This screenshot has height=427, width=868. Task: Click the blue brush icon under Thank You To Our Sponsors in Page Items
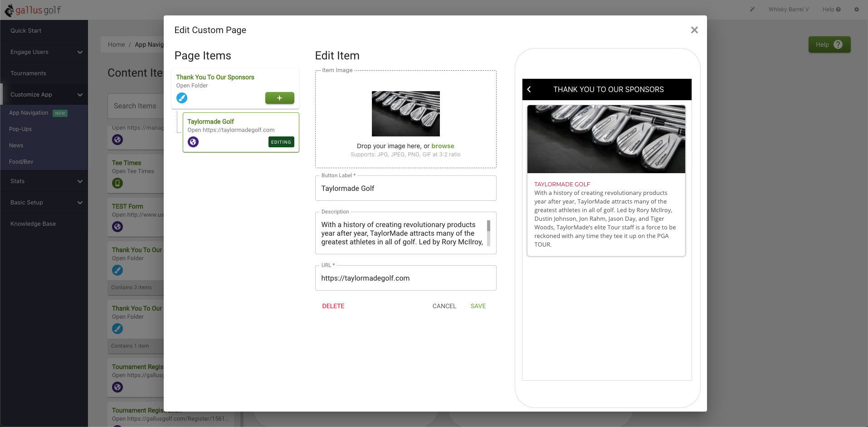pyautogui.click(x=182, y=98)
